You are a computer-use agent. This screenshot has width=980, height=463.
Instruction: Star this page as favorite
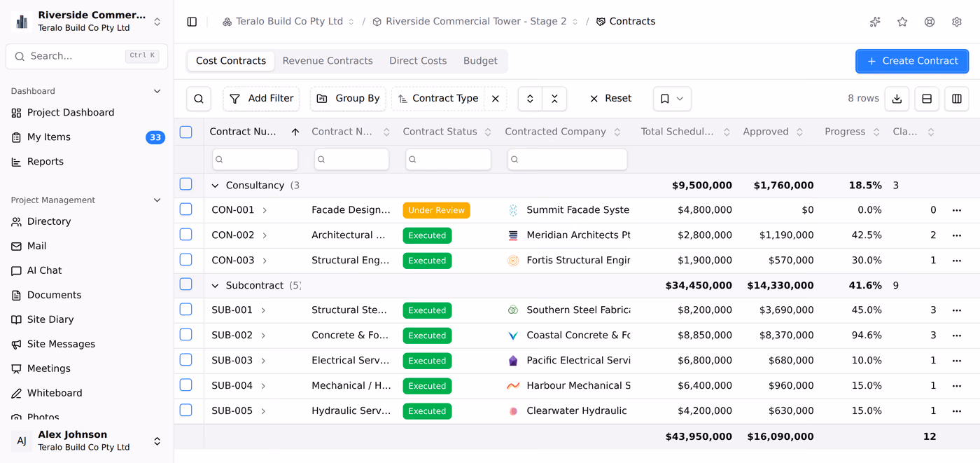click(x=902, y=22)
